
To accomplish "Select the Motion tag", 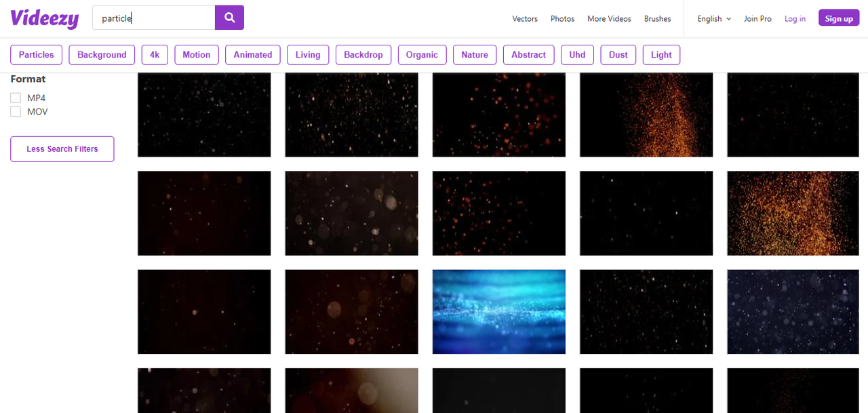I will click(x=197, y=55).
